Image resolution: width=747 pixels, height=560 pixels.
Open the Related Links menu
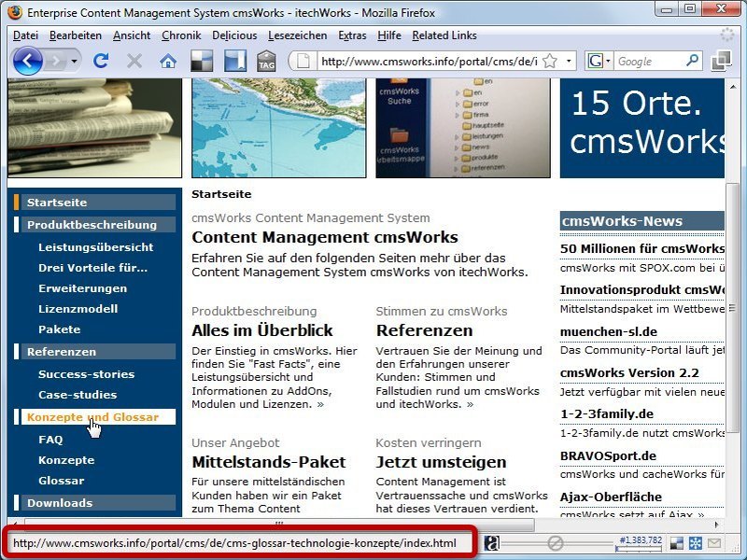tap(444, 35)
